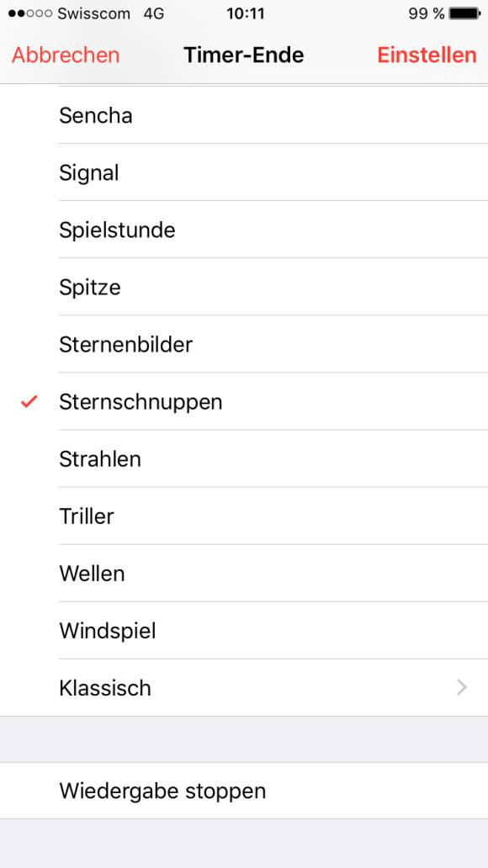Tap the Timer-Ende title
Image resolution: width=488 pixels, height=868 pixels.
tap(244, 55)
